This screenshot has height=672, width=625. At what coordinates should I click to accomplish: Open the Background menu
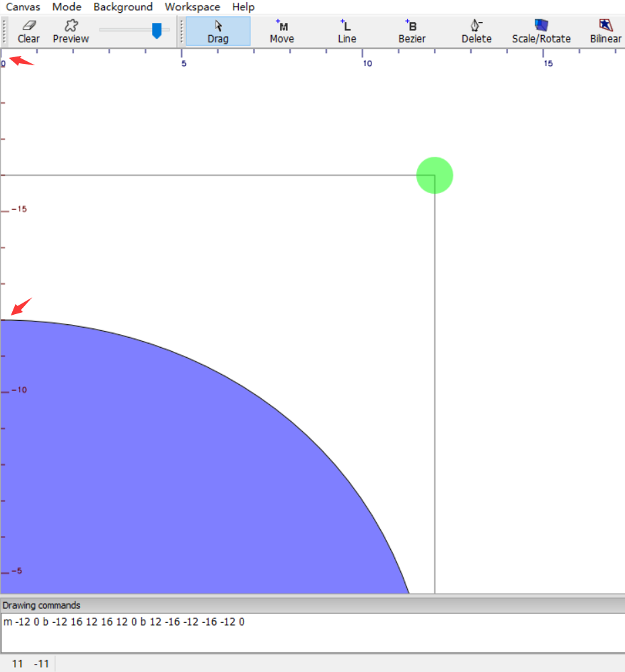click(x=123, y=7)
